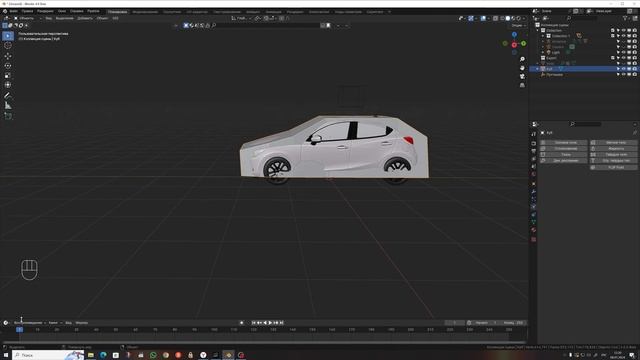
Task: Toggle viewport gizmos button
Action: pyautogui.click(x=471, y=18)
